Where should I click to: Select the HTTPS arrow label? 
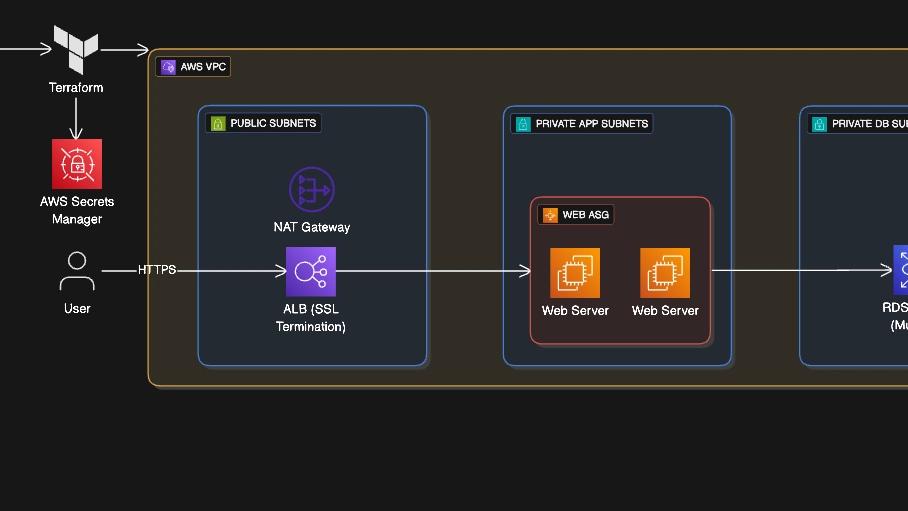pyautogui.click(x=157, y=270)
